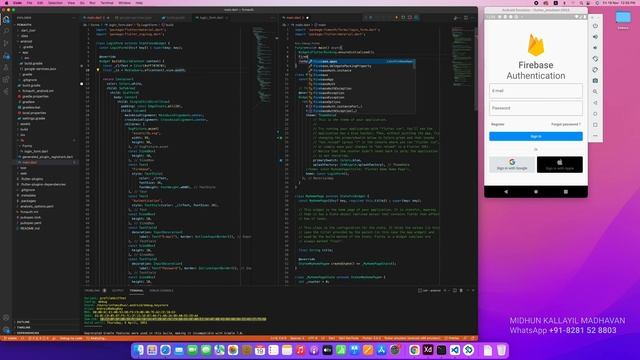Switch to the OUTPUT panel tab
The height and width of the screenshot is (360, 640).
click(118, 291)
